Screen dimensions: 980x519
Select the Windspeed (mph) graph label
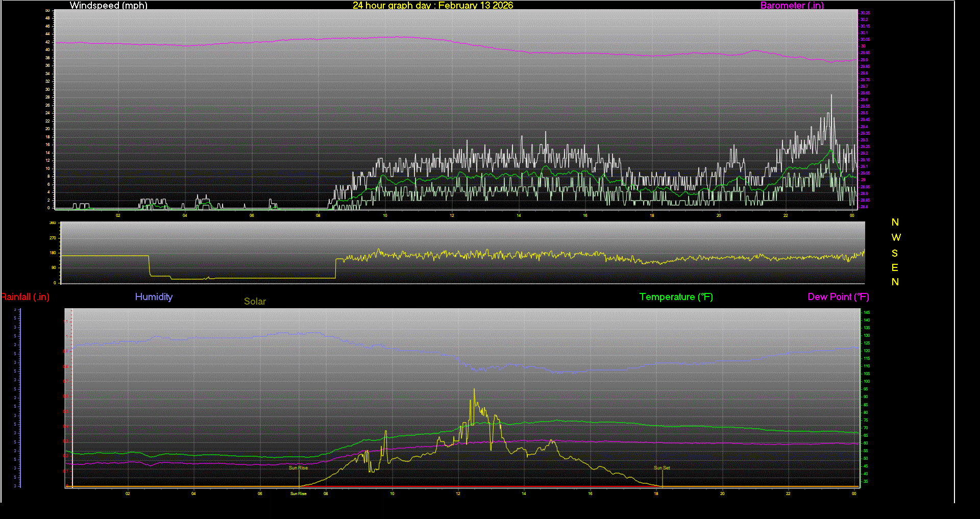point(108,6)
